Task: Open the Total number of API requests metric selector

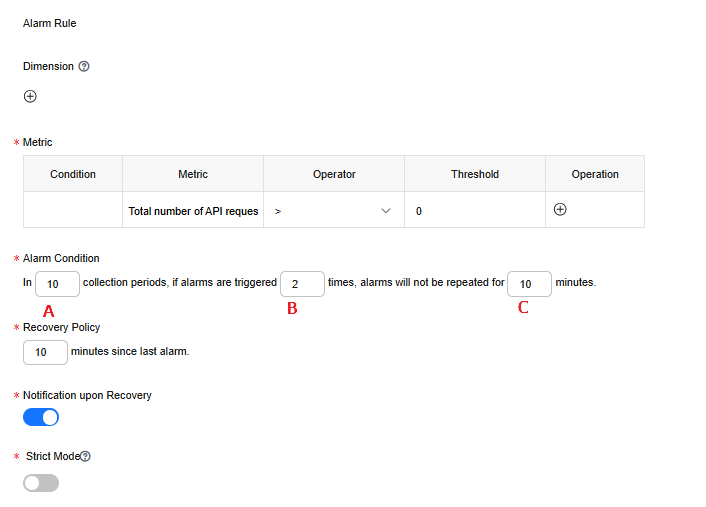Action: (193, 211)
